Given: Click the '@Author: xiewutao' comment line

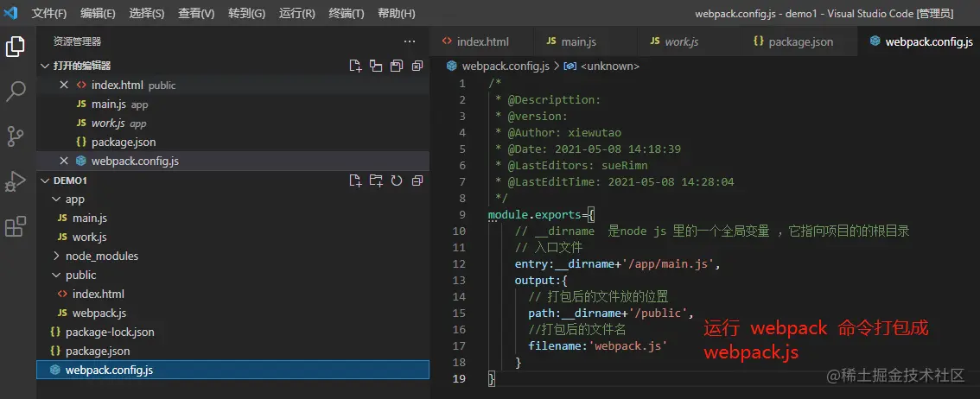Looking at the screenshot, I should [x=558, y=133].
